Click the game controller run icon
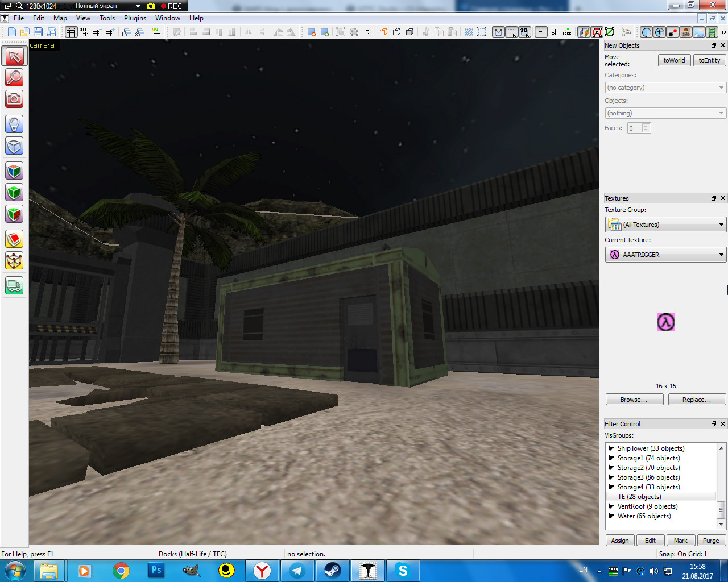This screenshot has width=728, height=582. click(x=626, y=32)
